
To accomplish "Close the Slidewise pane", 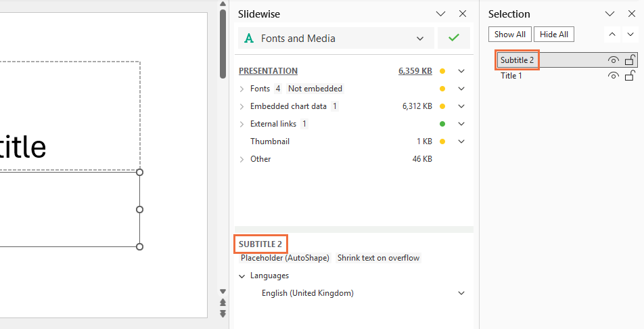I will pos(463,14).
